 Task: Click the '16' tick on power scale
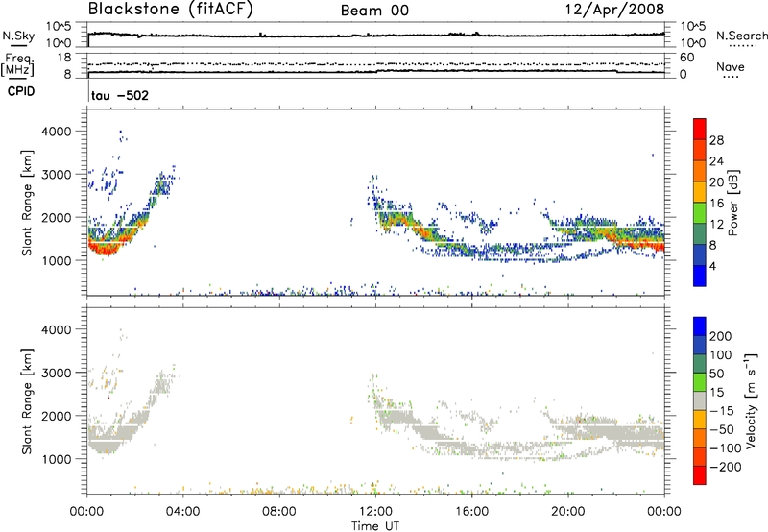[x=716, y=204]
